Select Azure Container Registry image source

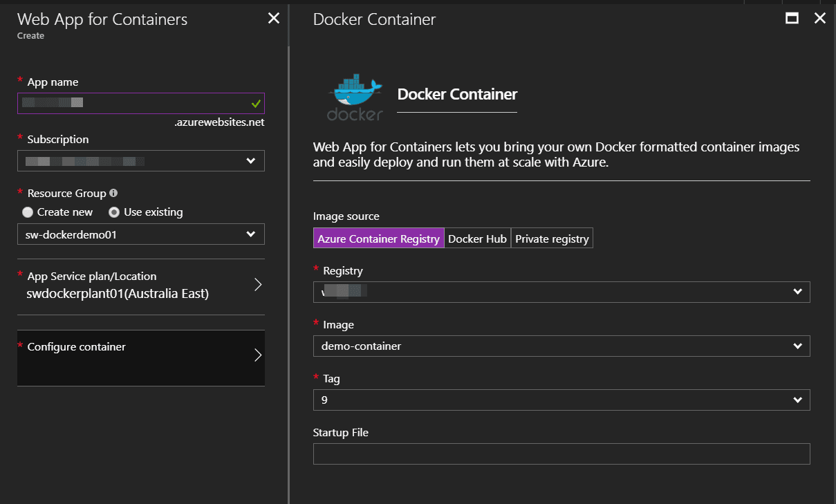[379, 239]
